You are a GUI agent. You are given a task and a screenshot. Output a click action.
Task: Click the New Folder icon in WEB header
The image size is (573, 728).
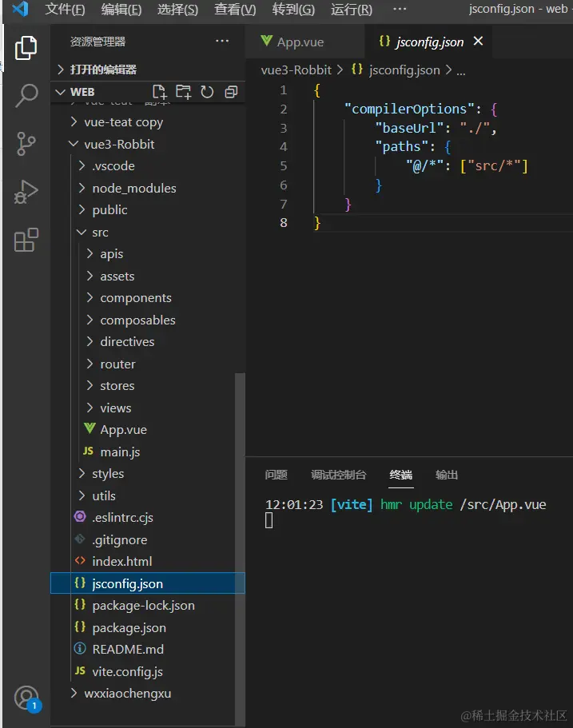click(184, 92)
